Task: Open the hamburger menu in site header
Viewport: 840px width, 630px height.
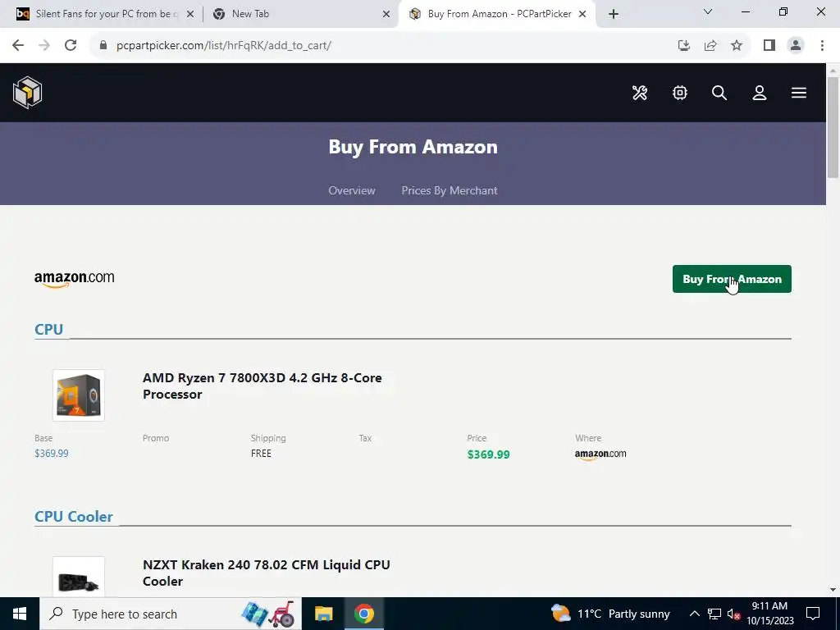Action: coord(799,93)
